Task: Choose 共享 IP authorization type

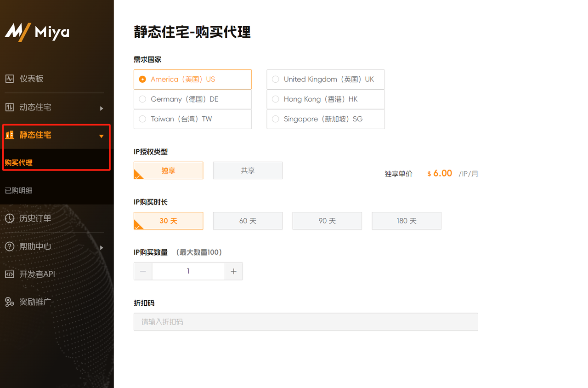Action: [248, 170]
